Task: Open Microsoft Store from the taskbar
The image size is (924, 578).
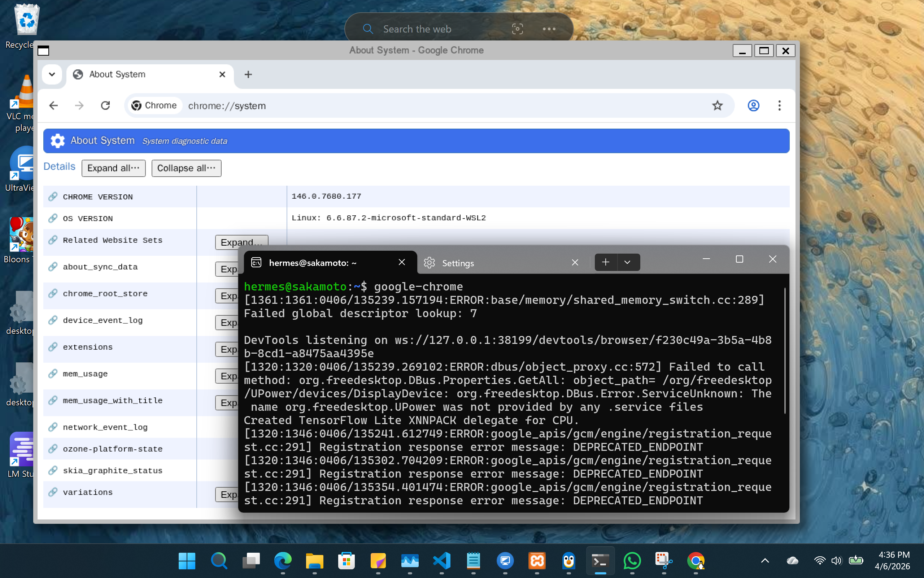Action: pyautogui.click(x=346, y=561)
